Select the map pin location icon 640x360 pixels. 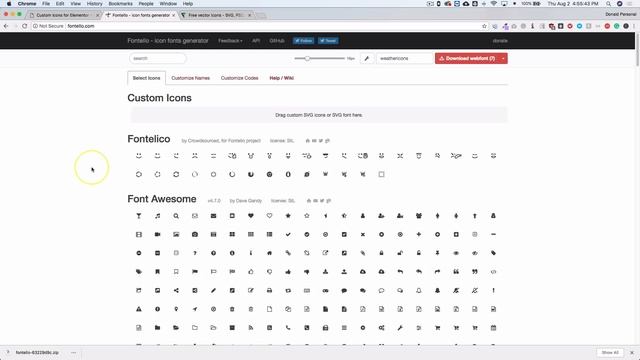pos(176,309)
